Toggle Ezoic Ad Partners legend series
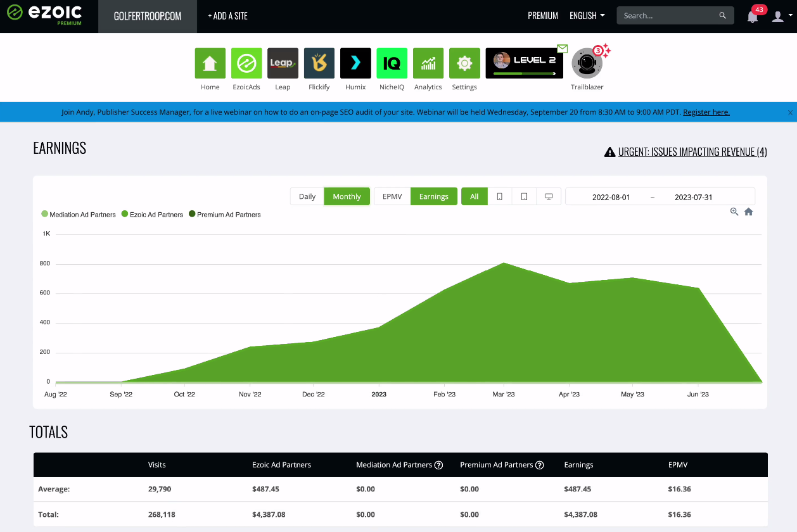The width and height of the screenshot is (797, 532). click(152, 215)
